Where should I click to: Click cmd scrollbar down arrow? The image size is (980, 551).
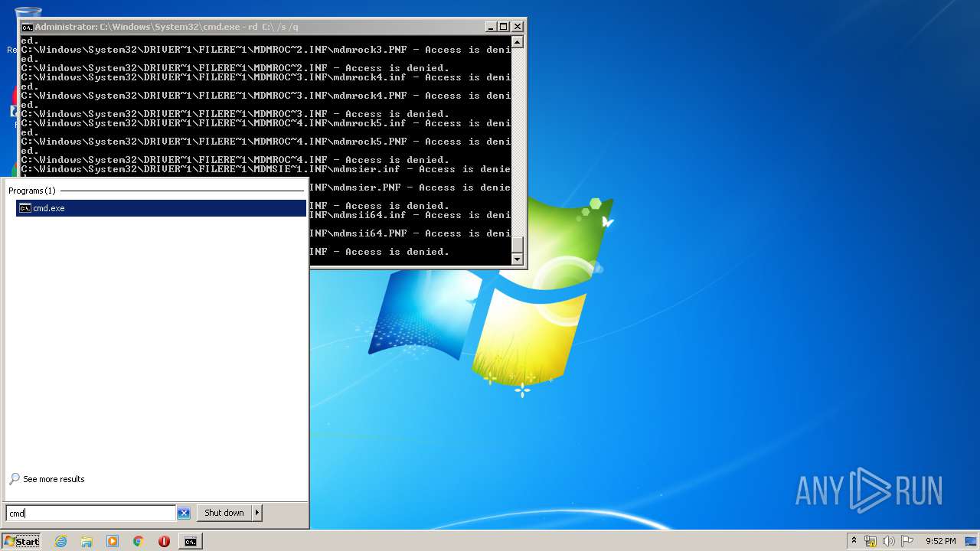(518, 259)
